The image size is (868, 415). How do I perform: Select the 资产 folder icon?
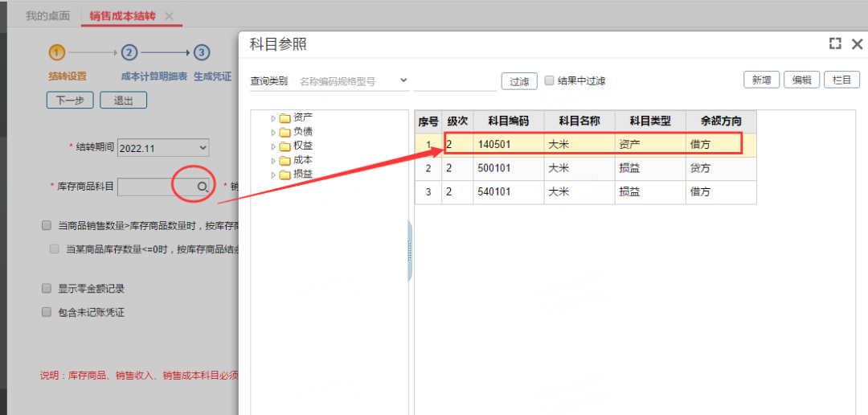tap(285, 117)
